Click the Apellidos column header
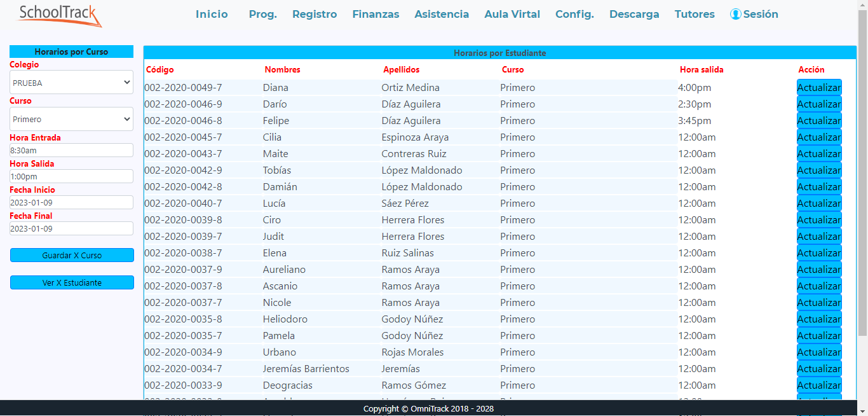868x416 pixels. [402, 70]
